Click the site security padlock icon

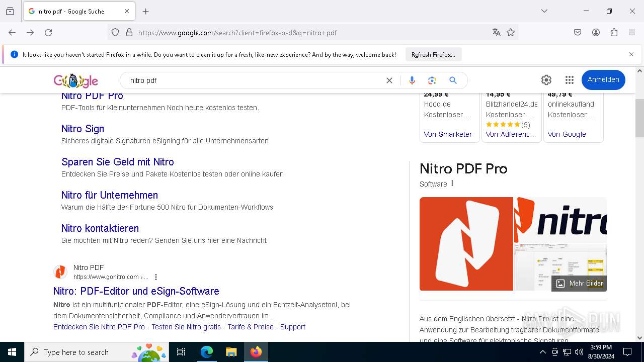click(x=129, y=33)
